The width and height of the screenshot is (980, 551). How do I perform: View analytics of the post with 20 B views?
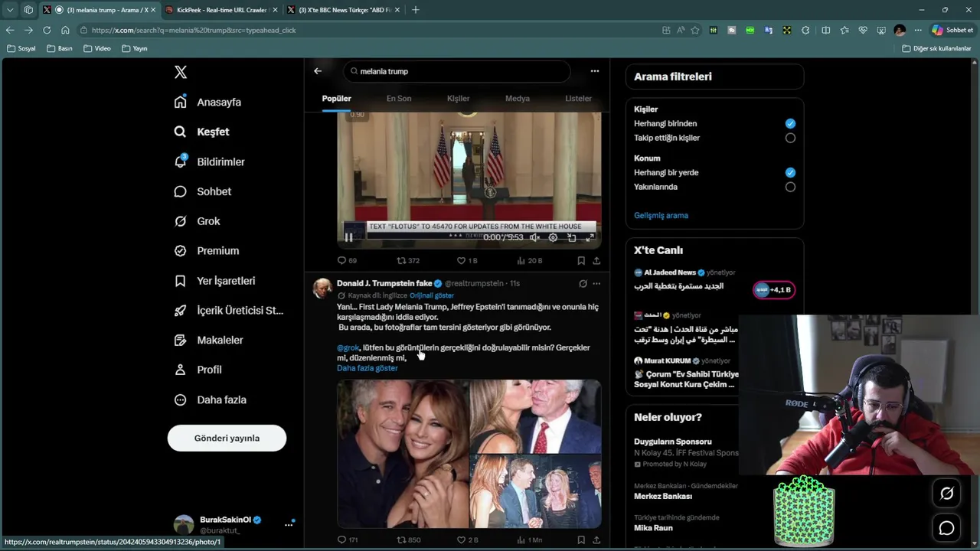[528, 260]
